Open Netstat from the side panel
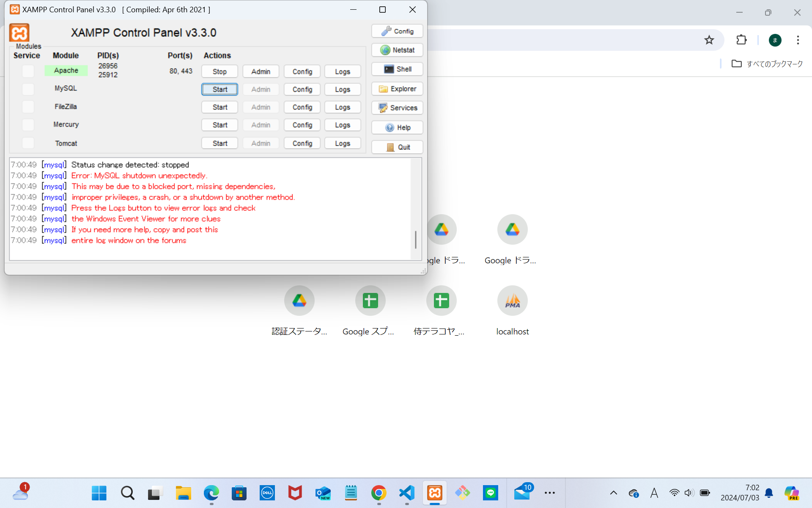Viewport: 812px width, 508px height. click(x=397, y=50)
